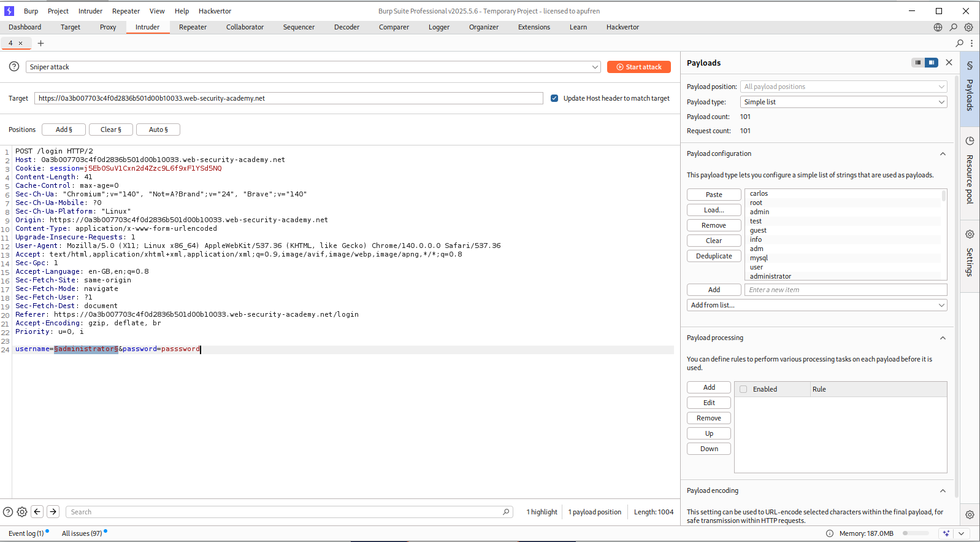Screen dimensions: 980x542
Task: Enable the payload processing rule header checkbox
Action: click(x=743, y=389)
